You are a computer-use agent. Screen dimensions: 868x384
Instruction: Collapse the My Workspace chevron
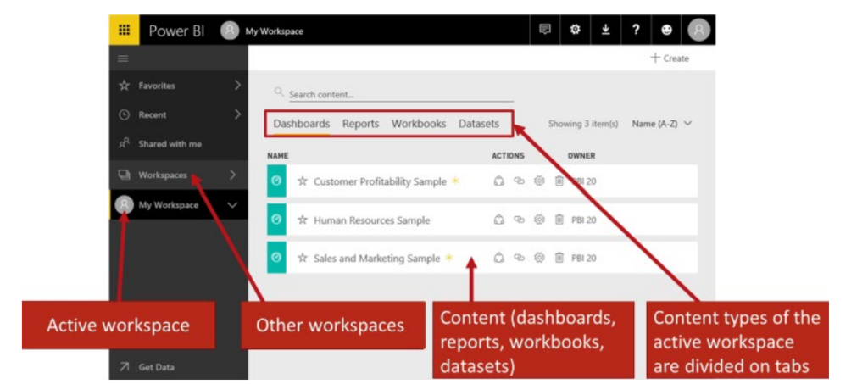pyautogui.click(x=232, y=205)
